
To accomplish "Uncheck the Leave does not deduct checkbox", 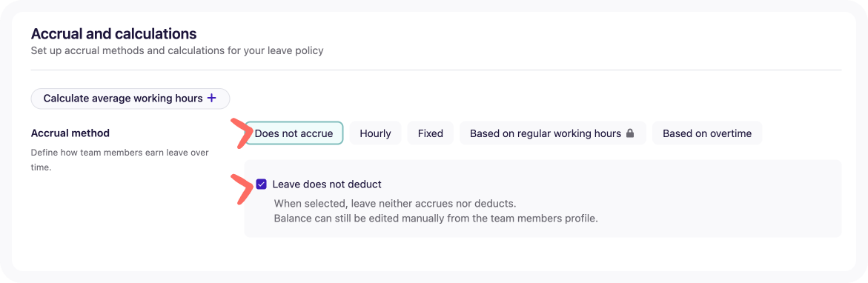I will [262, 184].
